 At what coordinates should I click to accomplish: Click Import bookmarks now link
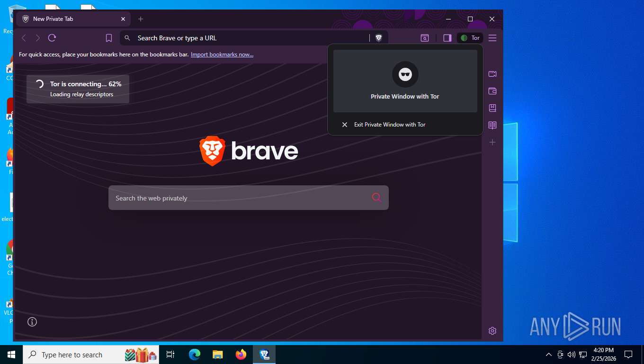click(x=222, y=55)
